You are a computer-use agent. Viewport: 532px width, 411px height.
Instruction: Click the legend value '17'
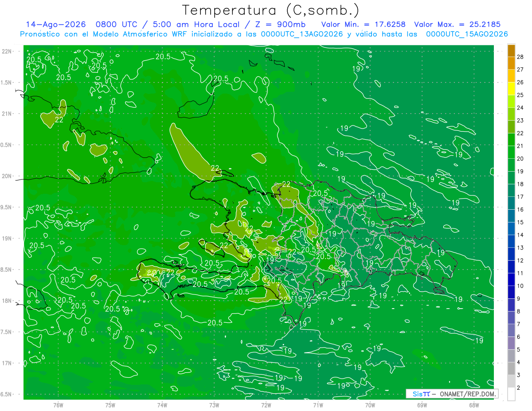tap(520, 197)
